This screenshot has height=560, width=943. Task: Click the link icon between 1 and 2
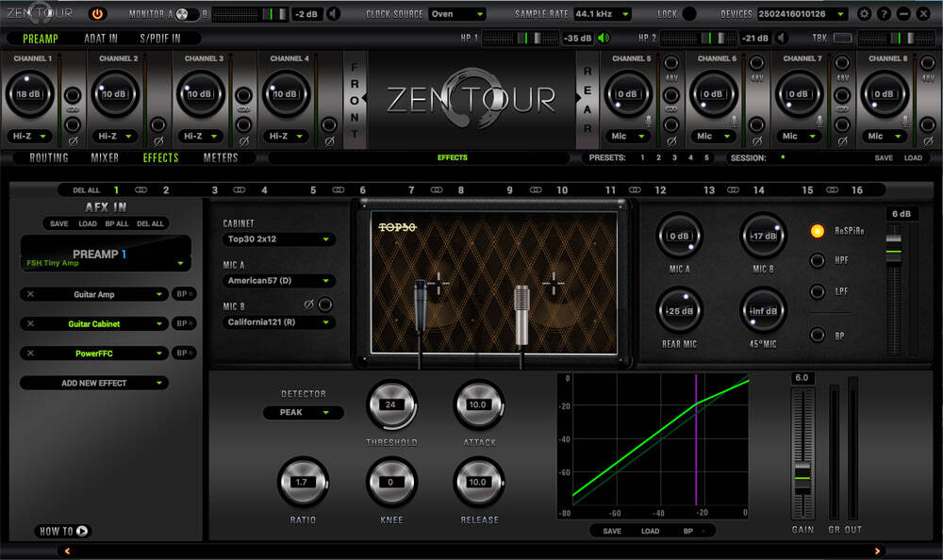tap(141, 190)
